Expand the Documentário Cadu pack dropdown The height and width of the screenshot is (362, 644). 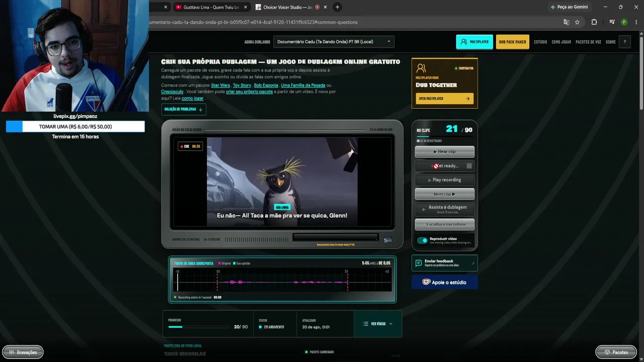click(334, 42)
